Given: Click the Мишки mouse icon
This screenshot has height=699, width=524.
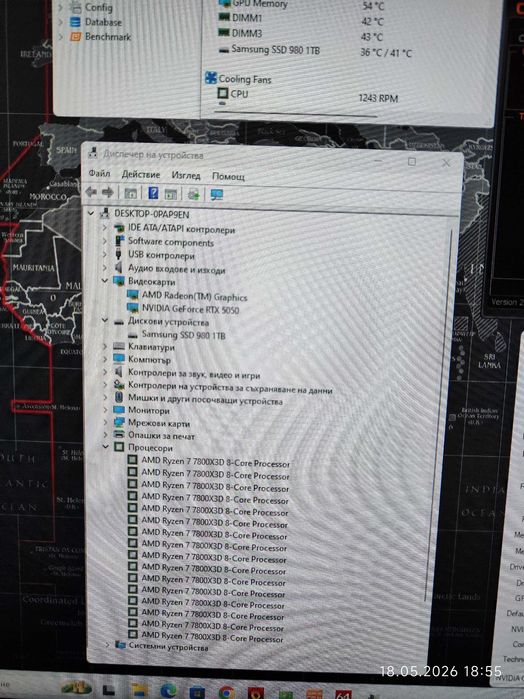Looking at the screenshot, I should coord(119,397).
